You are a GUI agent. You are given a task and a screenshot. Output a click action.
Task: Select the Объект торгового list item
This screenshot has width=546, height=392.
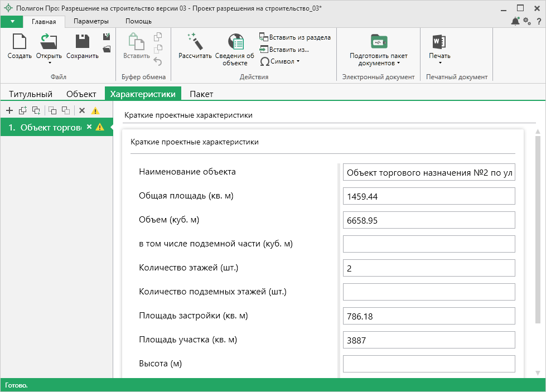point(45,127)
